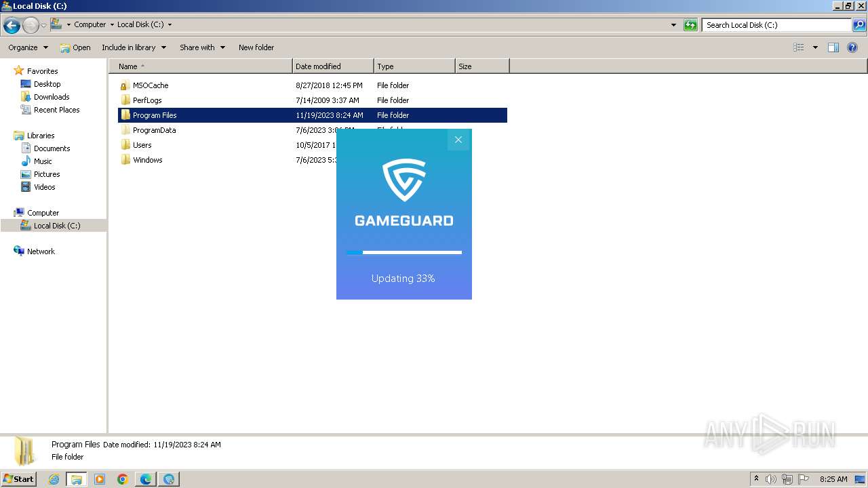The image size is (868, 488).
Task: Click MSOCache date 8/27/2018 12:45 PM
Action: [329, 85]
